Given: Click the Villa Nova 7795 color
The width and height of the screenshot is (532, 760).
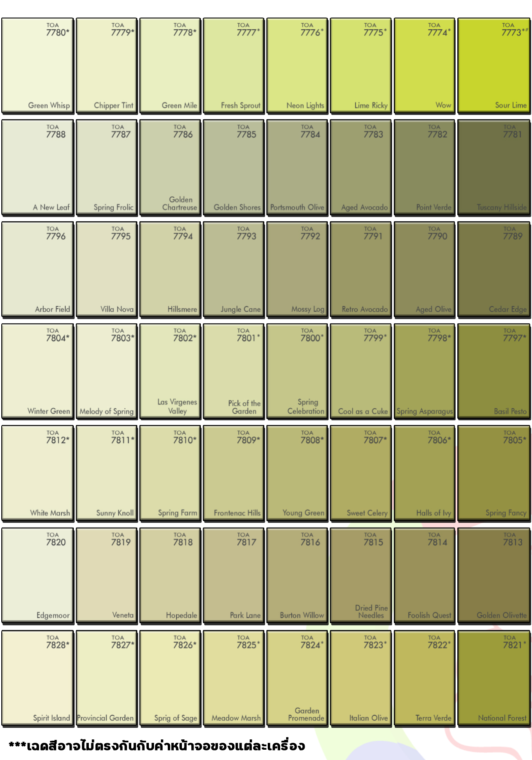Looking at the screenshot, I should [x=106, y=269].
